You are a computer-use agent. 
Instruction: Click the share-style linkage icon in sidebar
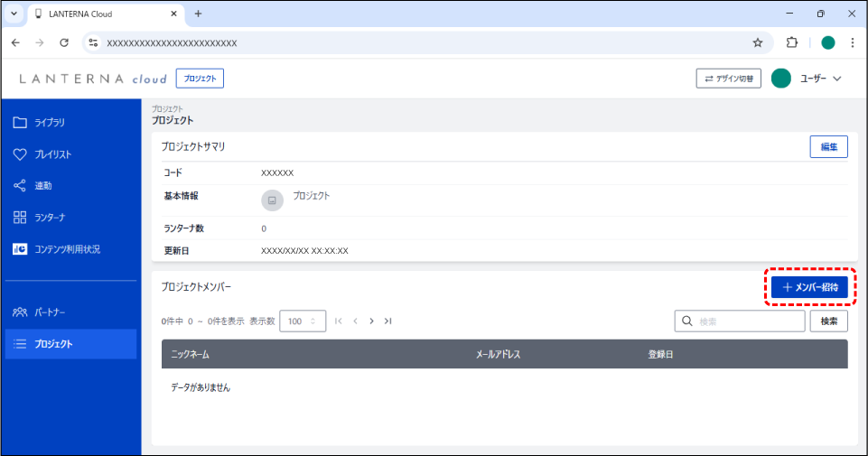click(20, 186)
